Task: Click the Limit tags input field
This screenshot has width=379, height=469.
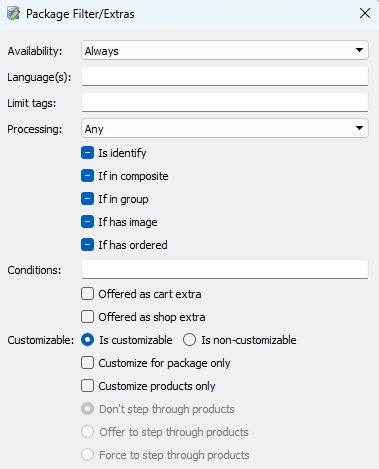Action: pyautogui.click(x=225, y=103)
